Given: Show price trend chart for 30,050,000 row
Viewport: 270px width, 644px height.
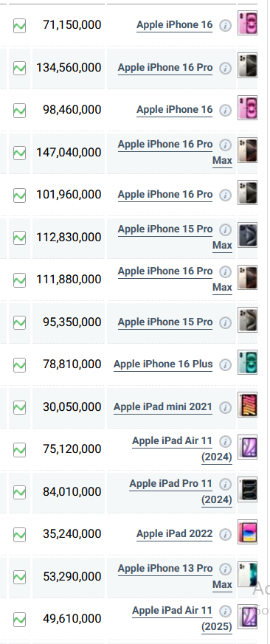Looking at the screenshot, I should tap(19, 407).
